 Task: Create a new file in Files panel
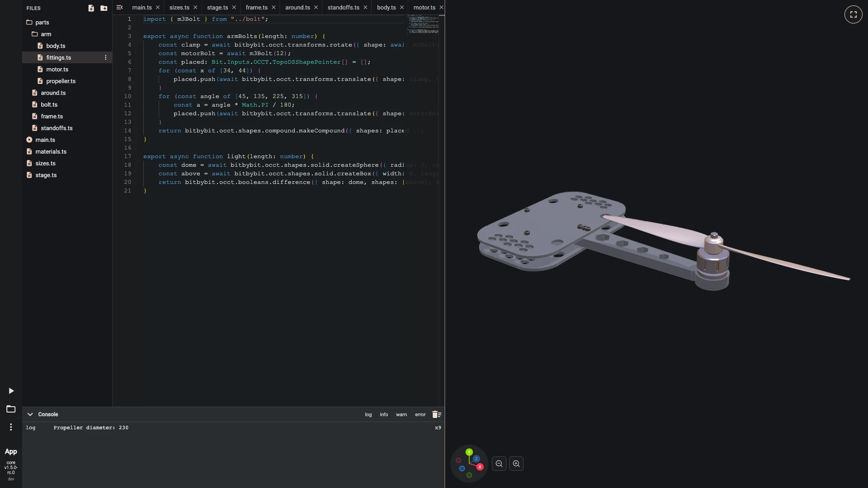tap(91, 8)
